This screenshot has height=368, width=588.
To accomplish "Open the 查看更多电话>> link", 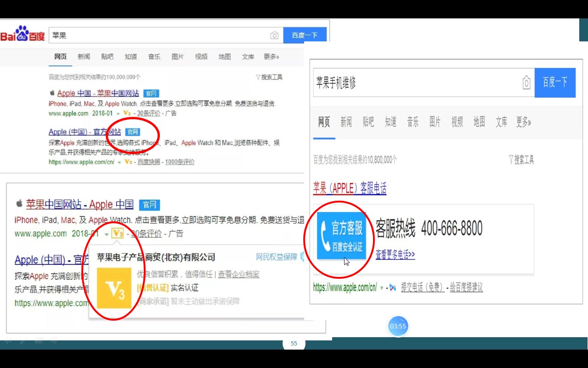I will pyautogui.click(x=395, y=254).
